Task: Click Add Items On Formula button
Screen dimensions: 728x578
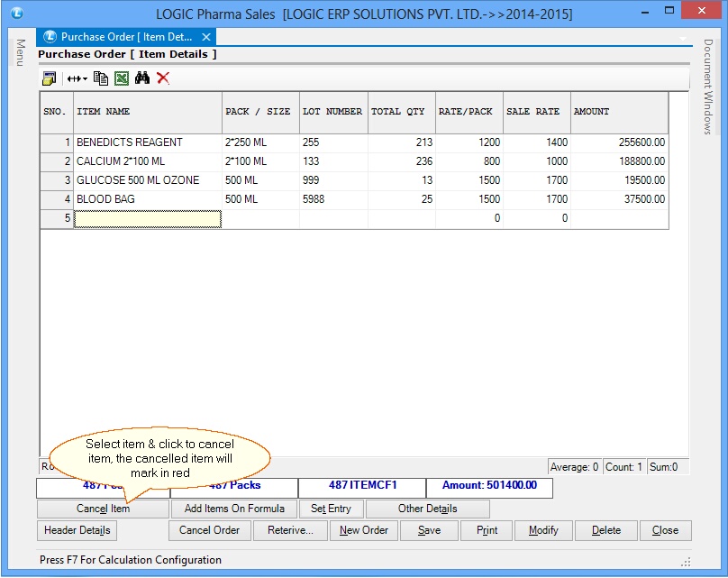Action: [x=234, y=509]
